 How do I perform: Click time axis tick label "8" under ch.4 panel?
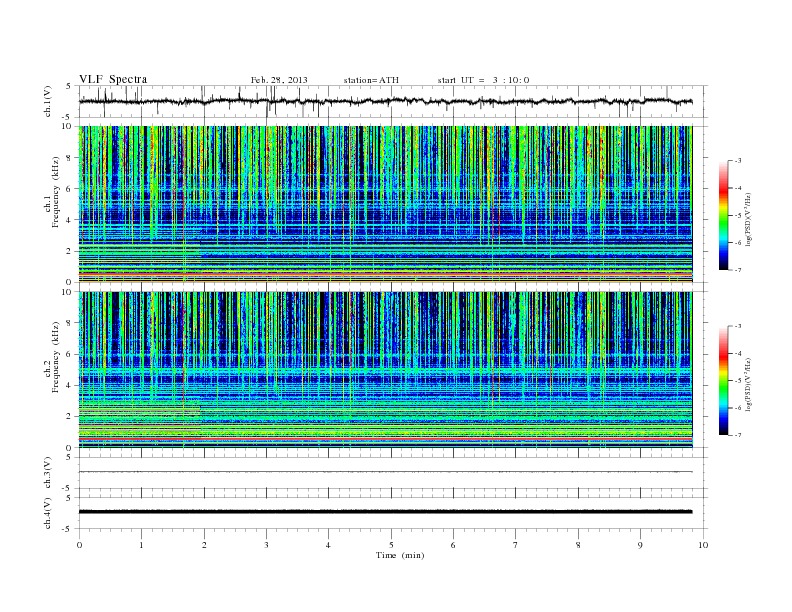coord(578,545)
